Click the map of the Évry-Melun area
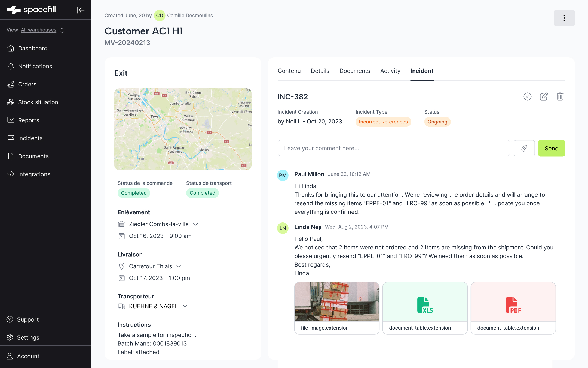 (x=183, y=129)
